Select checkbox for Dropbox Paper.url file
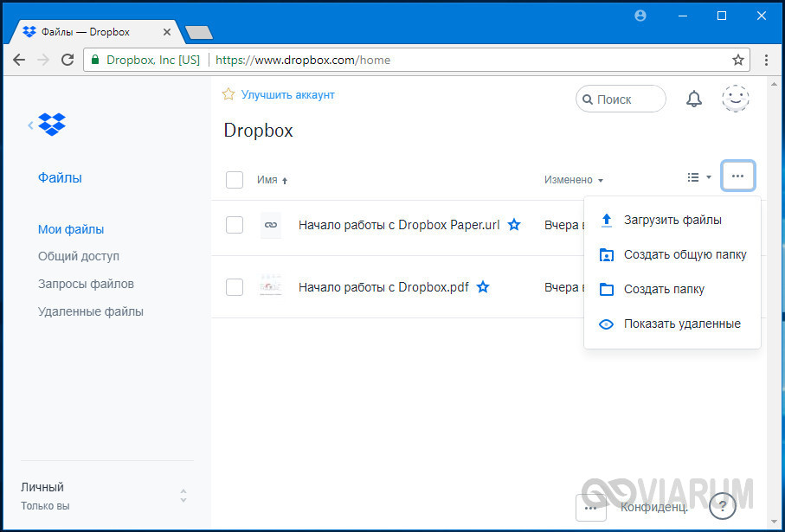785x532 pixels. pyautogui.click(x=235, y=225)
